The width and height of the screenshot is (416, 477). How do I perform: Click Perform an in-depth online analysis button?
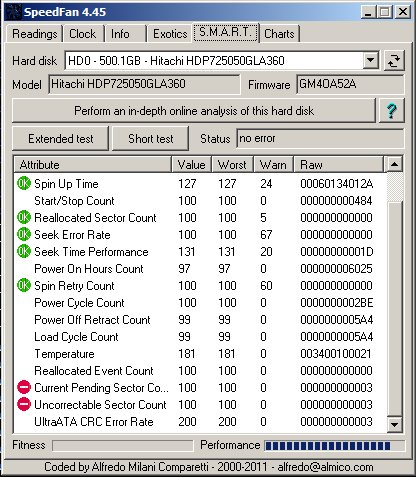point(194,111)
